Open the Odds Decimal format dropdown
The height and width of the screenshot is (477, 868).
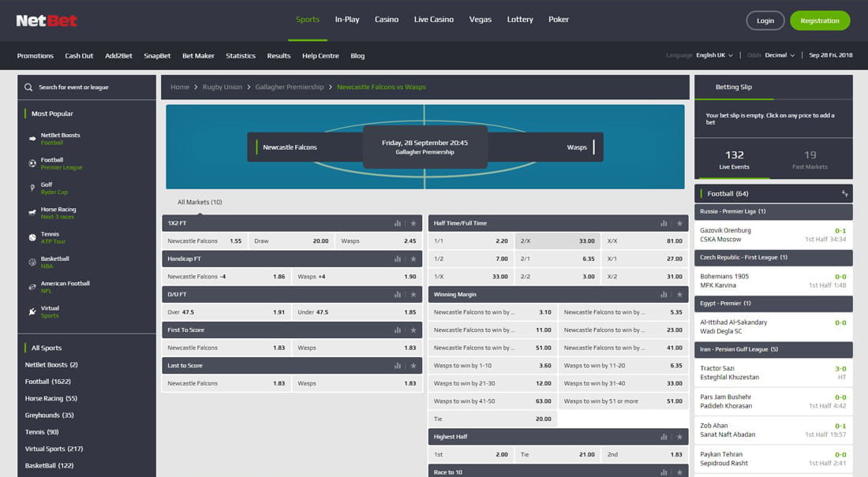click(x=777, y=55)
